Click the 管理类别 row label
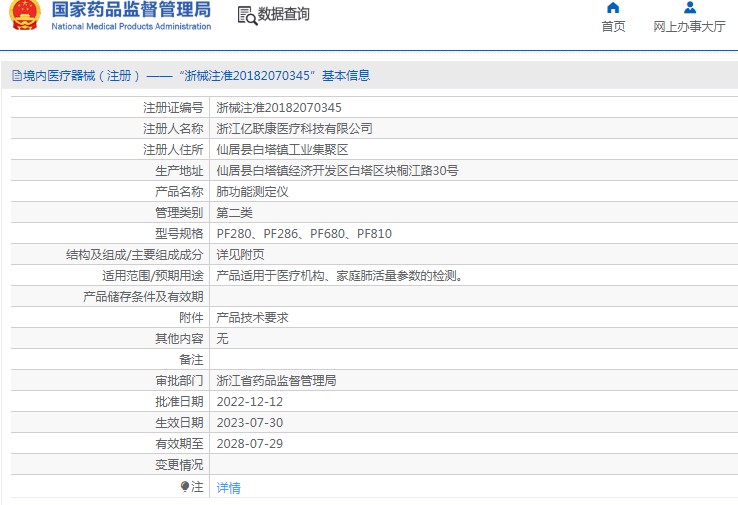The height and width of the screenshot is (505, 738). [179, 213]
